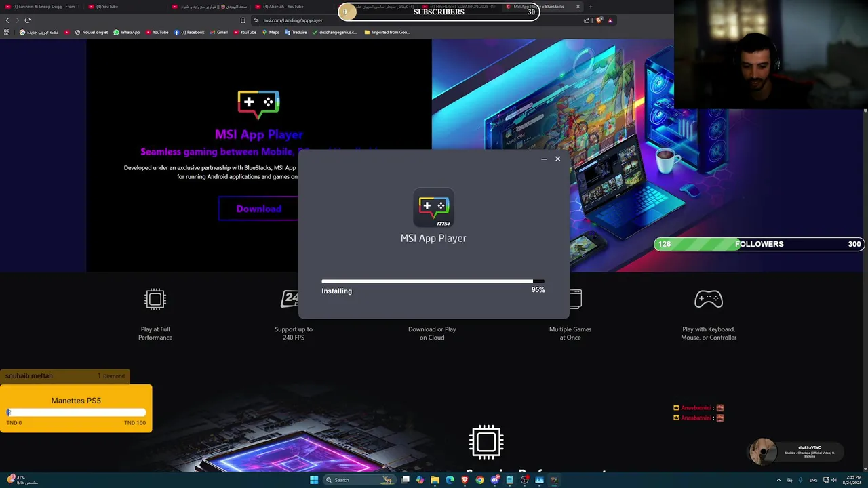Click the Support up to 240 FPS icon

point(290,299)
